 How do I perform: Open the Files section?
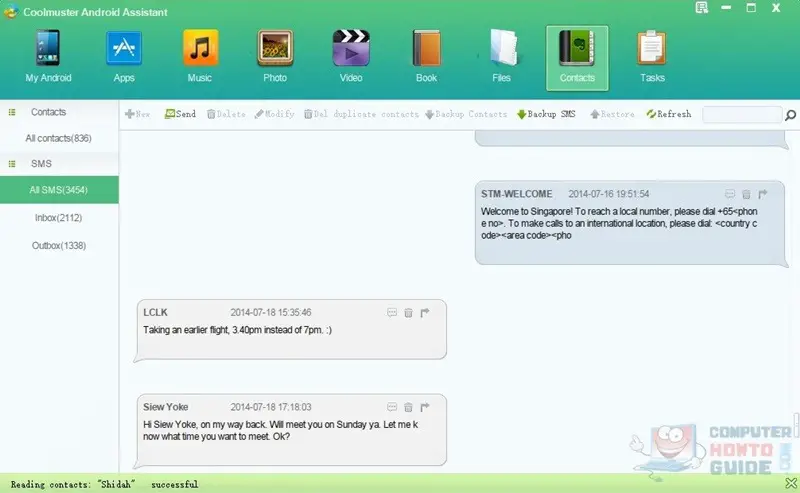(502, 56)
